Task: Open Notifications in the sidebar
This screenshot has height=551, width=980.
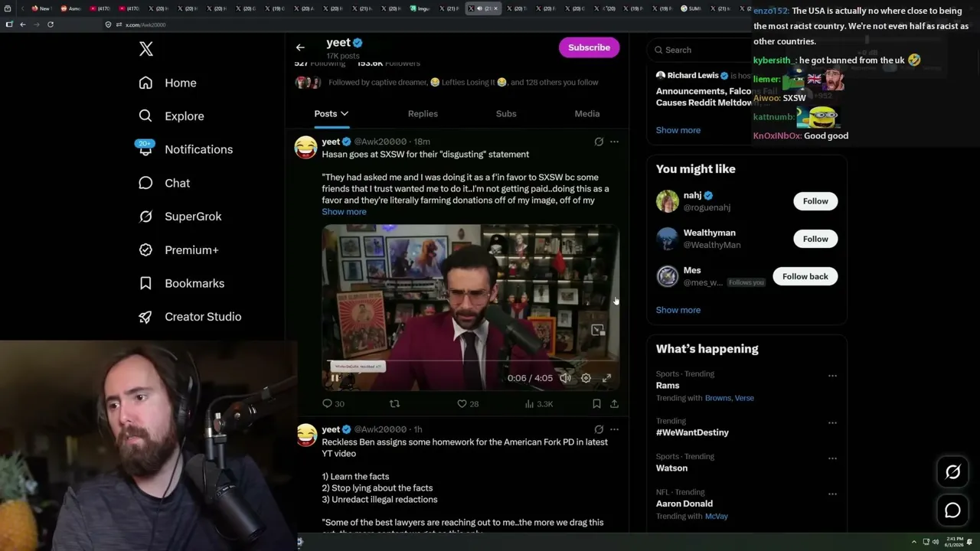Action: point(185,149)
